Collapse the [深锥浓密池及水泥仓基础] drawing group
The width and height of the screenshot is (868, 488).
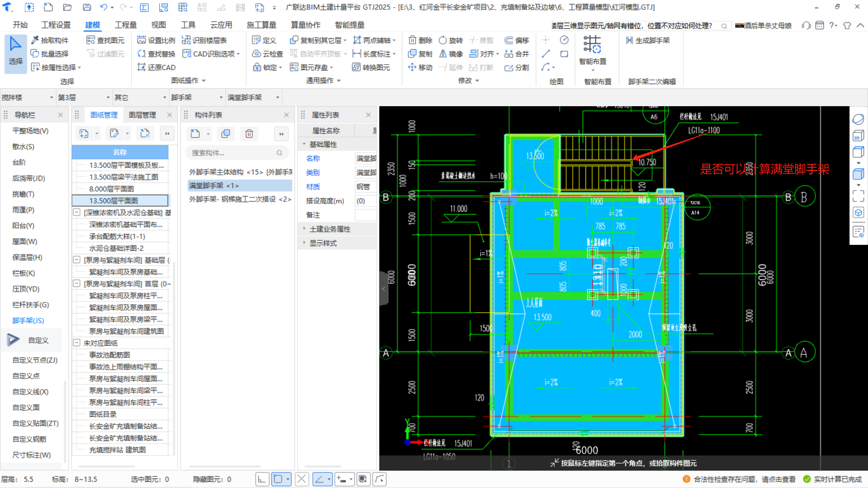pos(76,212)
